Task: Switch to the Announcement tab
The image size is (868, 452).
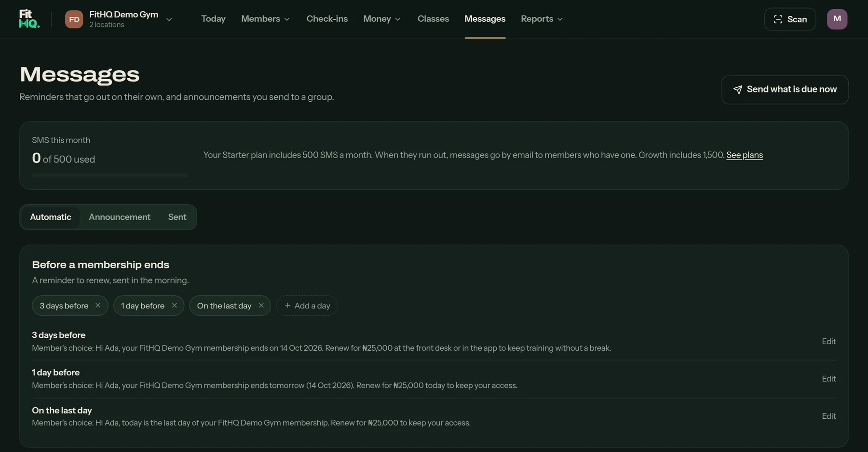Action: point(120,217)
